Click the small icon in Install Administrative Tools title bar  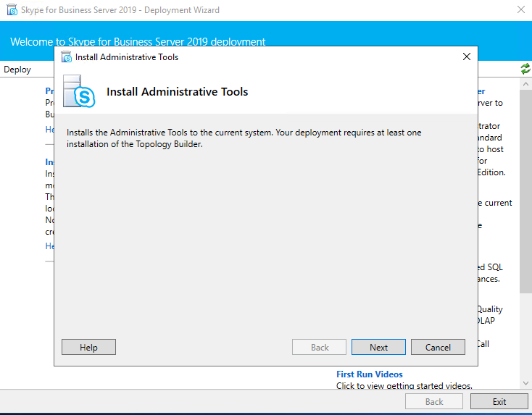[x=67, y=56]
